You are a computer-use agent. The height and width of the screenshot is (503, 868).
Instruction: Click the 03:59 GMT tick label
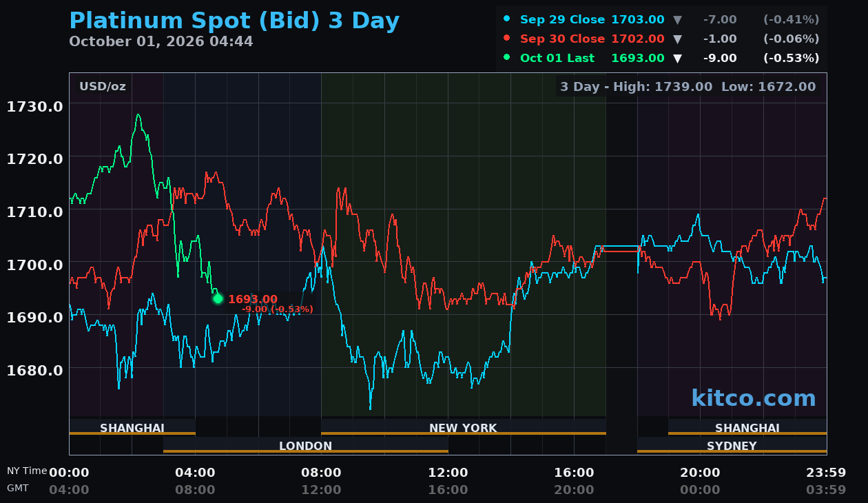click(826, 490)
